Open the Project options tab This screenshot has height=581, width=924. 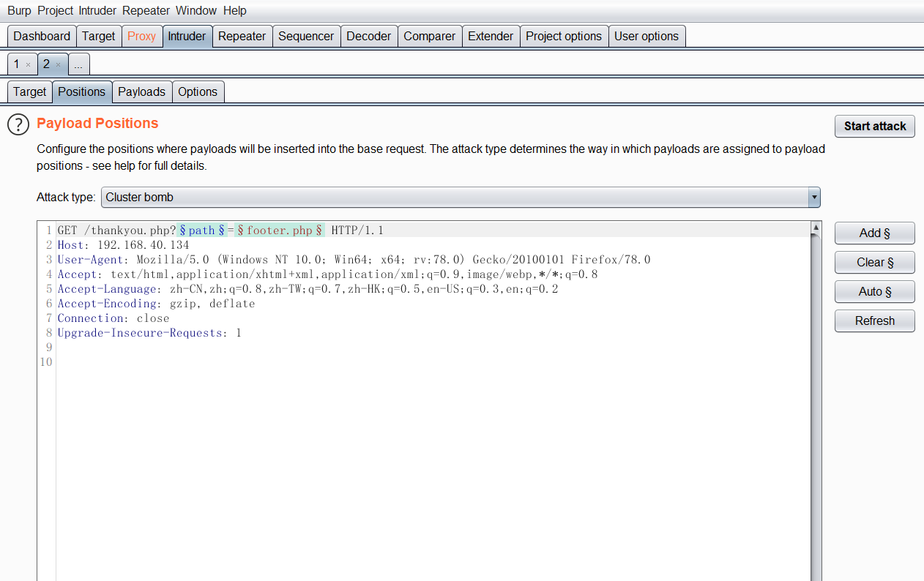coord(564,36)
